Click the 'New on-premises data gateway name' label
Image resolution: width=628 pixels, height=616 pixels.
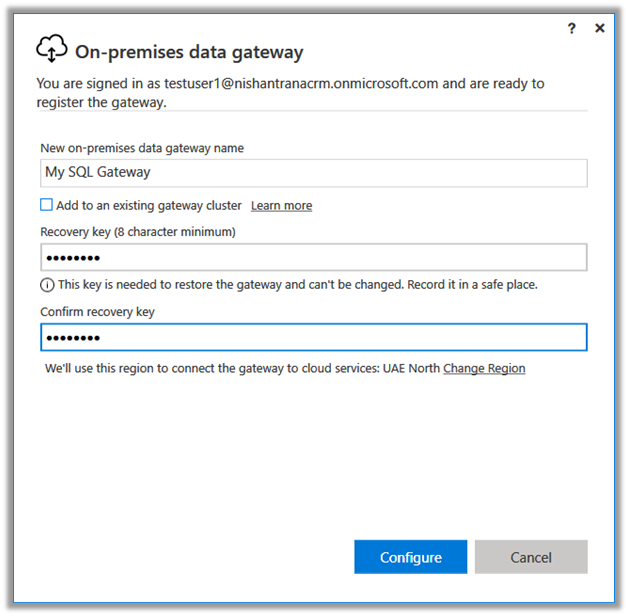tap(142, 148)
